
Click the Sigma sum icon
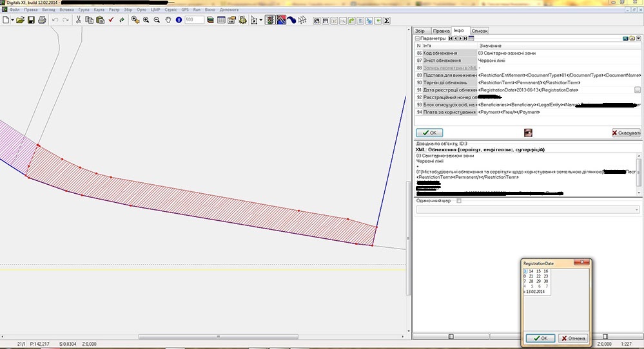[386, 20]
